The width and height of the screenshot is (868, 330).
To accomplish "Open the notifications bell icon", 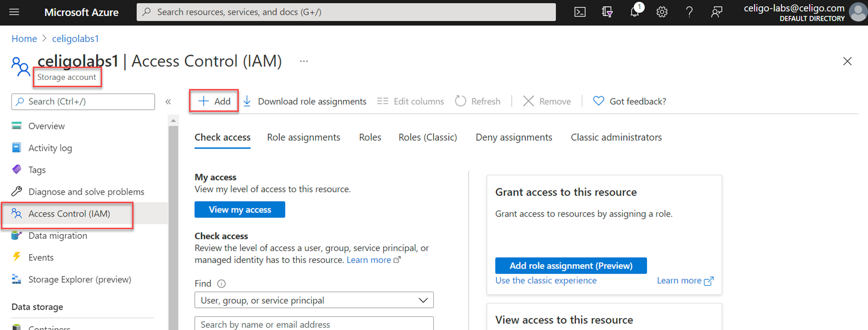I will (x=635, y=12).
